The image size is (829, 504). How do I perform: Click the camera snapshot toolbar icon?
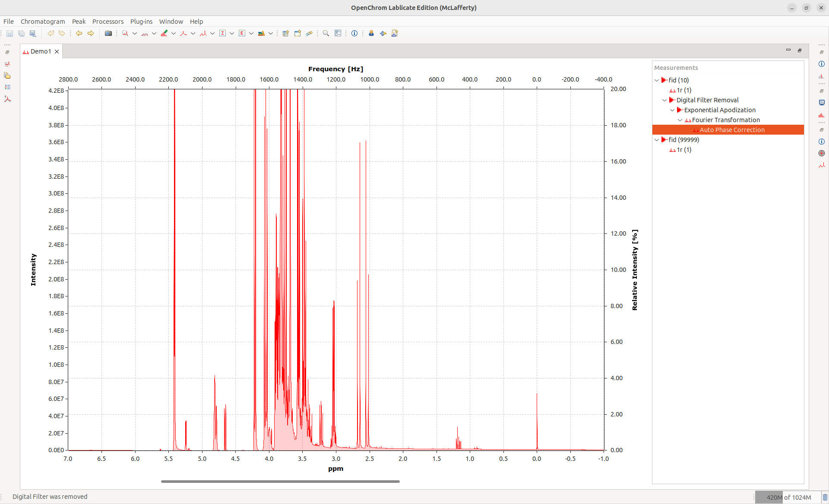[x=108, y=33]
